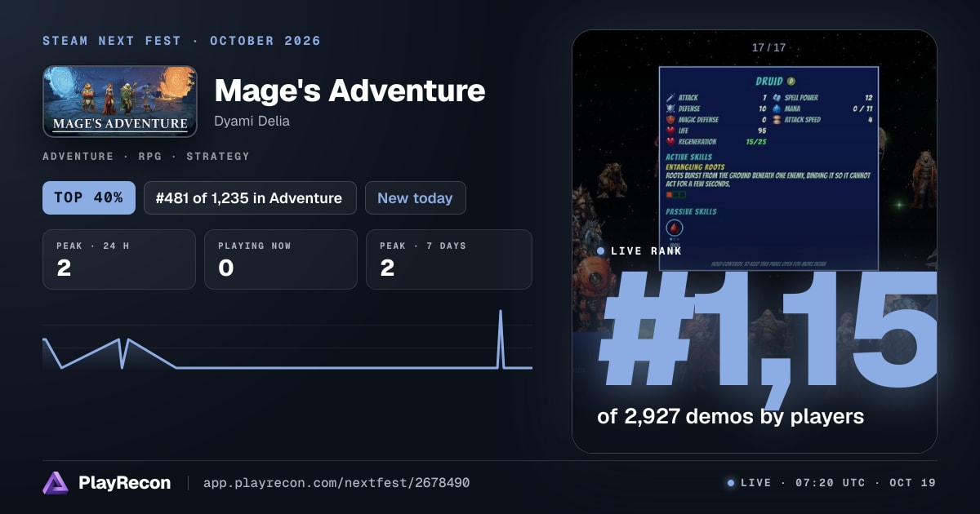Viewport: 980px width, 514px height.
Task: Click the PlayRecon purple triangle logo
Action: click(56, 483)
